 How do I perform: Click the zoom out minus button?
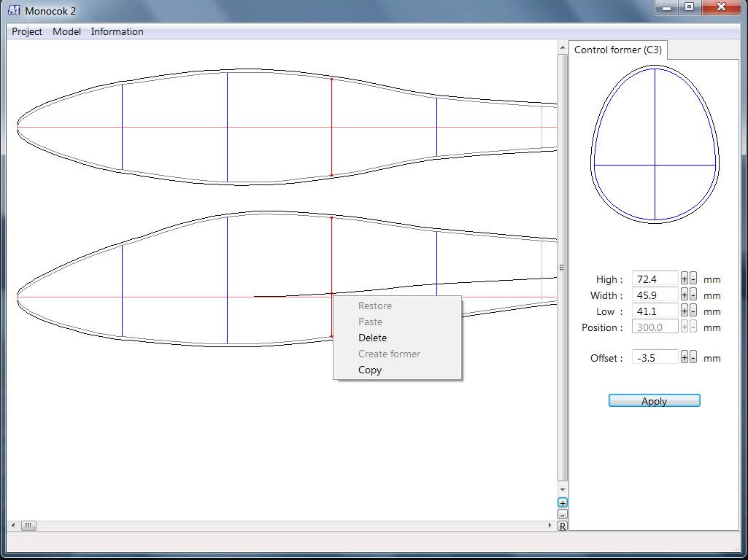point(563,515)
